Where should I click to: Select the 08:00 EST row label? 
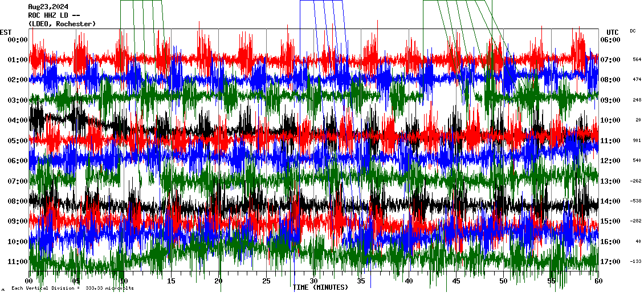tap(18, 201)
